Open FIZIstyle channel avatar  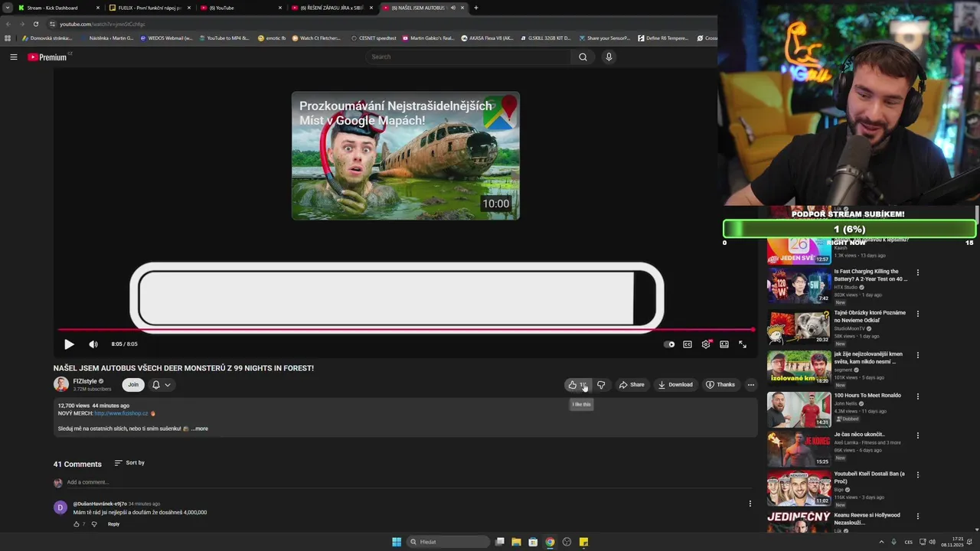pos(60,384)
